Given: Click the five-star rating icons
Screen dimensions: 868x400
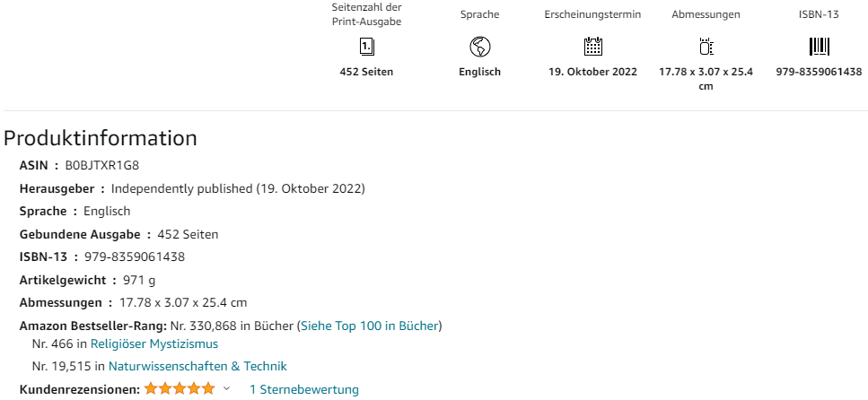Looking at the screenshot, I should [x=180, y=389].
